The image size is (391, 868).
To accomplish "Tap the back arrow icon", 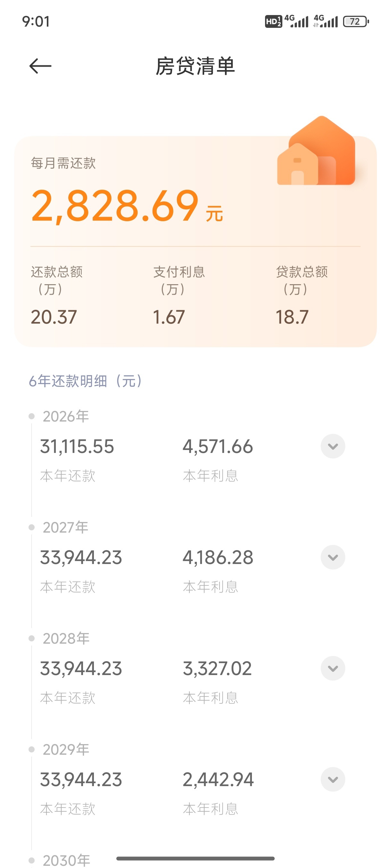I will (40, 66).
